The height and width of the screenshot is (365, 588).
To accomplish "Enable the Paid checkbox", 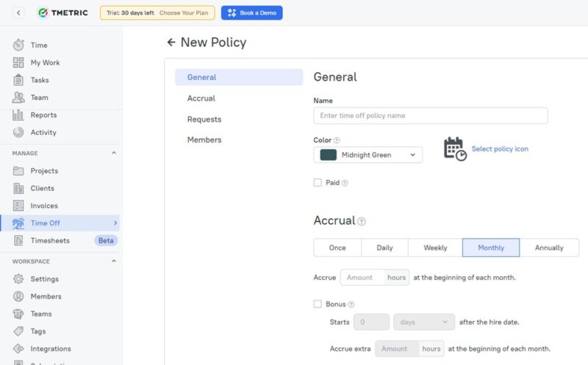I will [318, 183].
